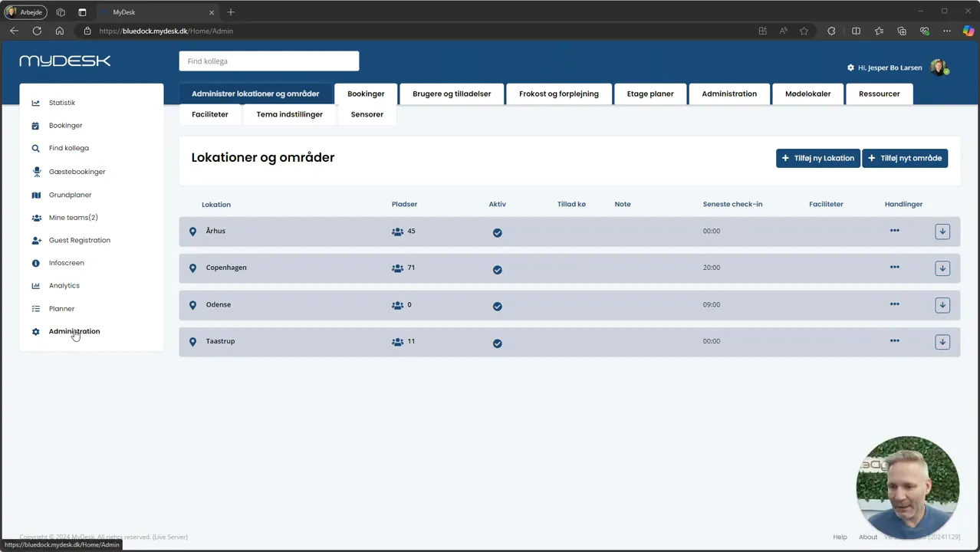Toggle the Aktiv checkmark for Odense

pos(498,306)
